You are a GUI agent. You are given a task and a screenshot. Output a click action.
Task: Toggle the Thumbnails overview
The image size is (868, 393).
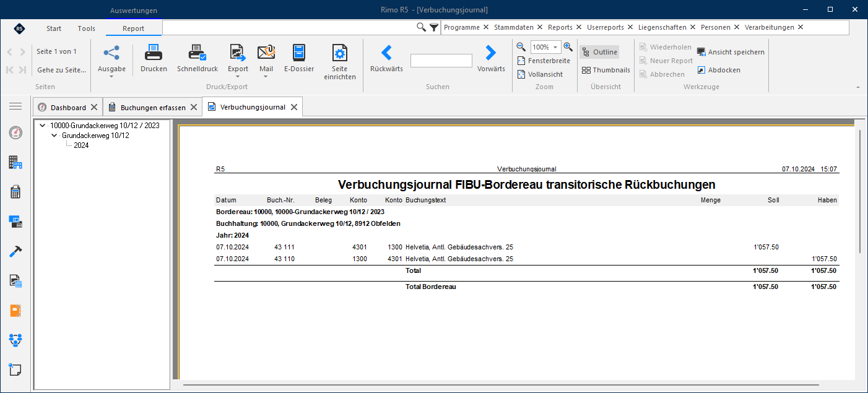point(605,70)
